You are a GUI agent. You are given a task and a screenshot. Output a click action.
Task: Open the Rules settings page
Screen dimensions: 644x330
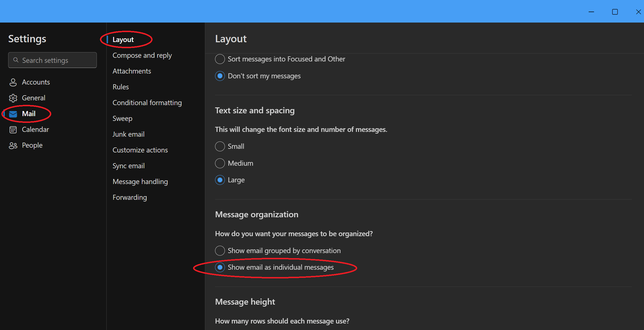[x=120, y=87]
